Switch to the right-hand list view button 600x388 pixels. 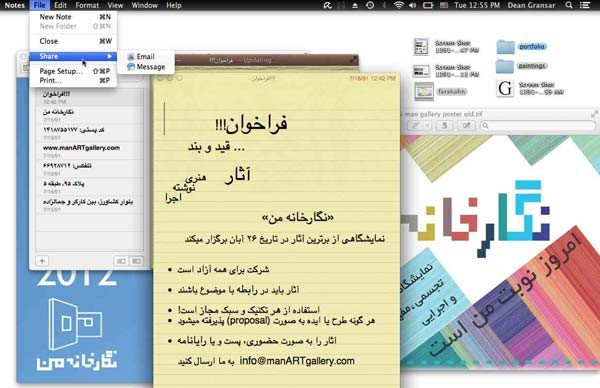pos(137,261)
